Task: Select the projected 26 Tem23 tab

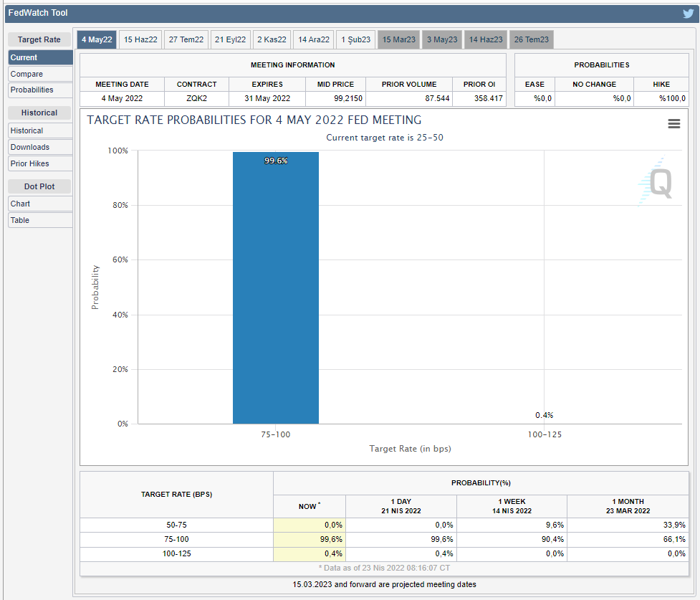Action: tap(530, 40)
